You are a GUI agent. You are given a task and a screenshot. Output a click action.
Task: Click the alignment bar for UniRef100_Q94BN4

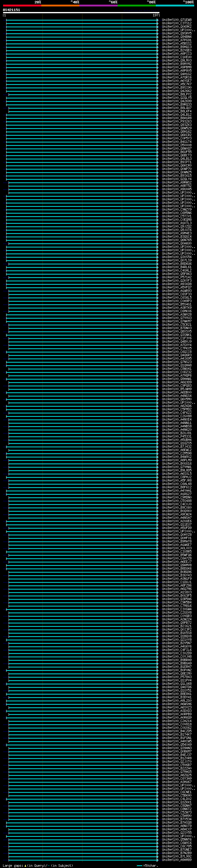(82, 37)
